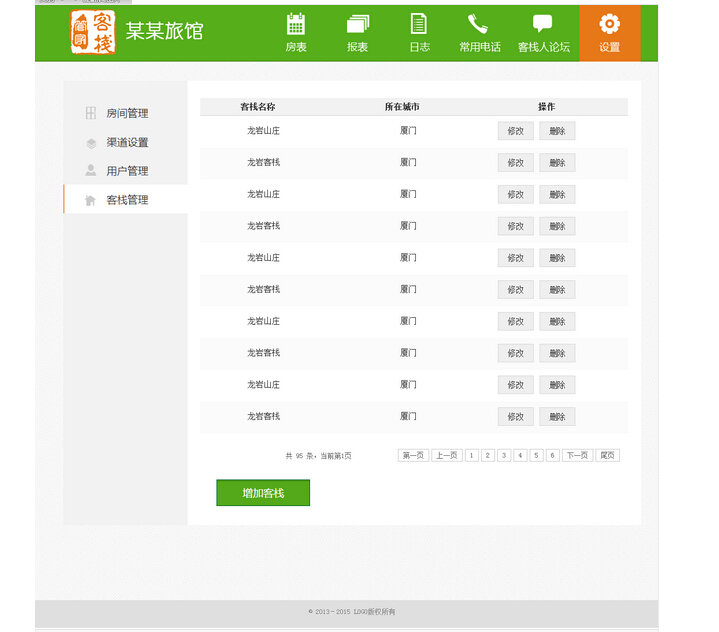This screenshot has height=632, width=719.
Task: Click 删除 in the last table row
Action: 557,417
